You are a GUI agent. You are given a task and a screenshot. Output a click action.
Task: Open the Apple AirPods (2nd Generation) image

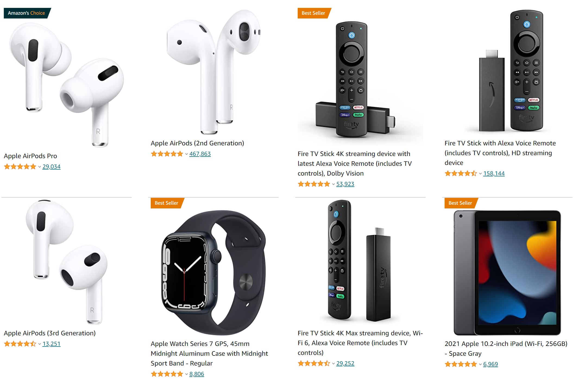coord(213,72)
